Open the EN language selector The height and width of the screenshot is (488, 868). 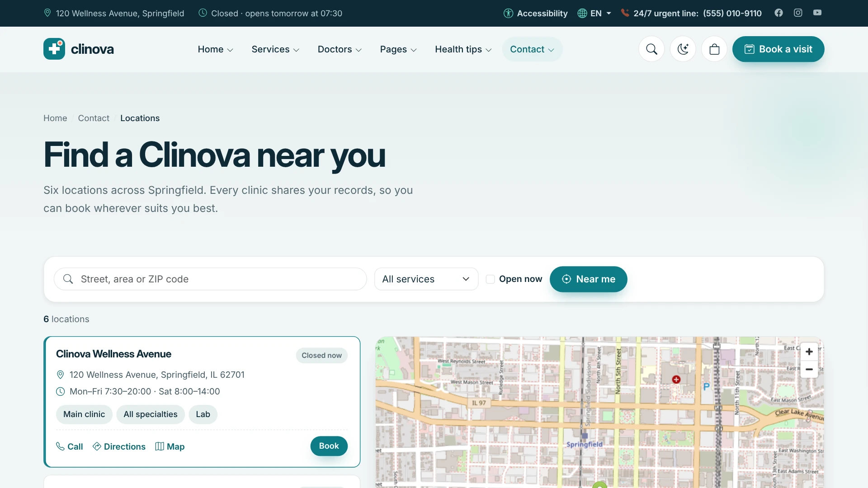click(594, 13)
